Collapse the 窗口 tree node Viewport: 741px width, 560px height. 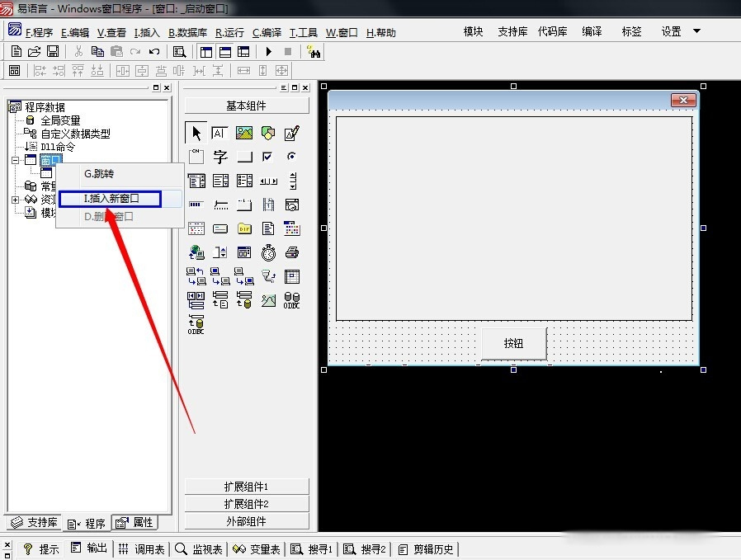coord(16,160)
